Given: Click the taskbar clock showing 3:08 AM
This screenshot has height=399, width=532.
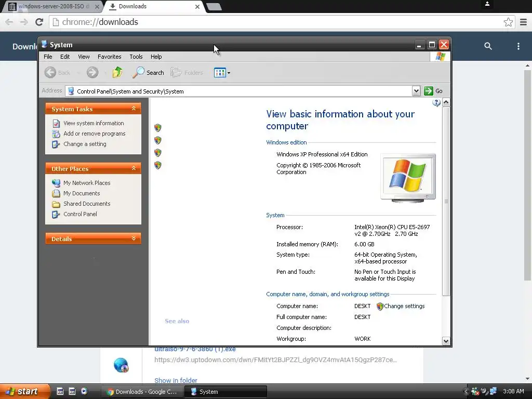Looking at the screenshot, I should tap(513, 391).
